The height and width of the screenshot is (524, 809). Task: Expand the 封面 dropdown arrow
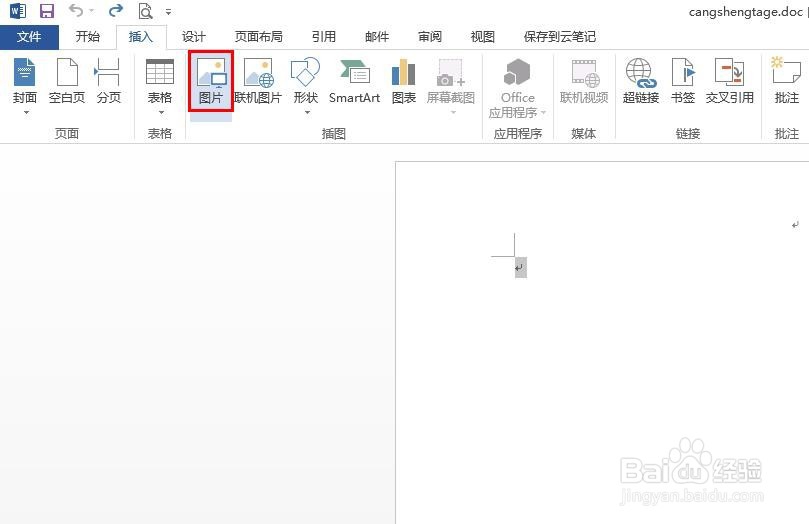point(26,112)
